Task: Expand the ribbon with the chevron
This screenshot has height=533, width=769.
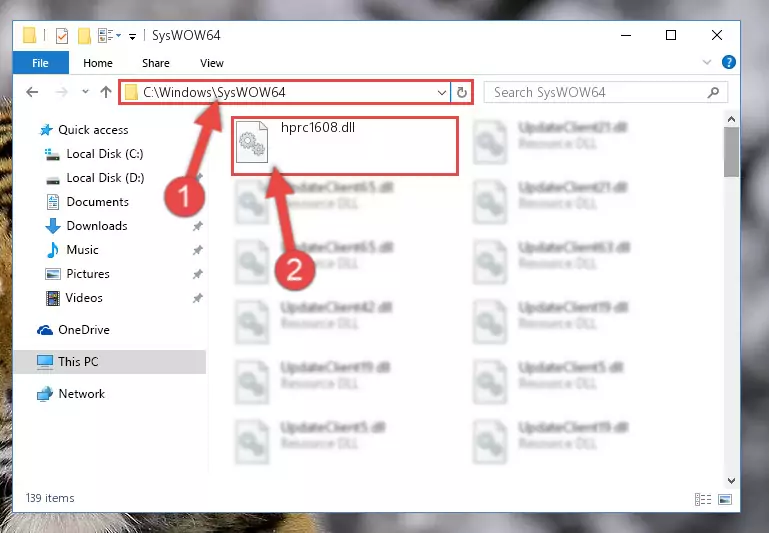Action: pos(707,62)
